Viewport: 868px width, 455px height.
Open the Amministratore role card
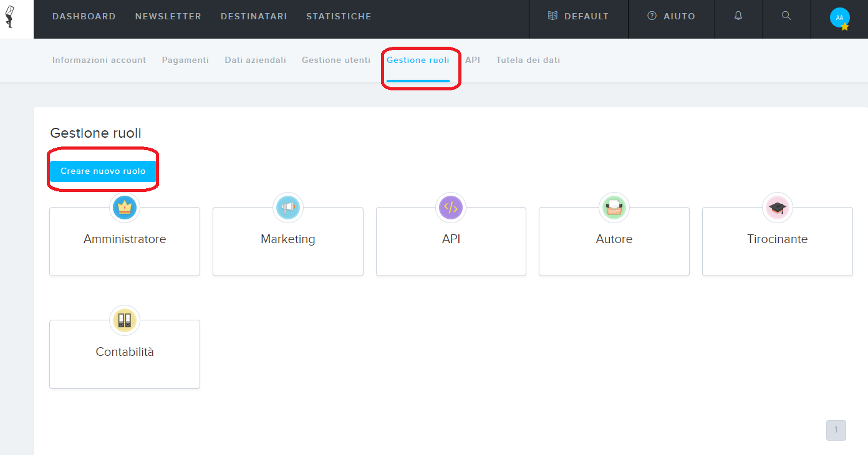click(x=125, y=241)
